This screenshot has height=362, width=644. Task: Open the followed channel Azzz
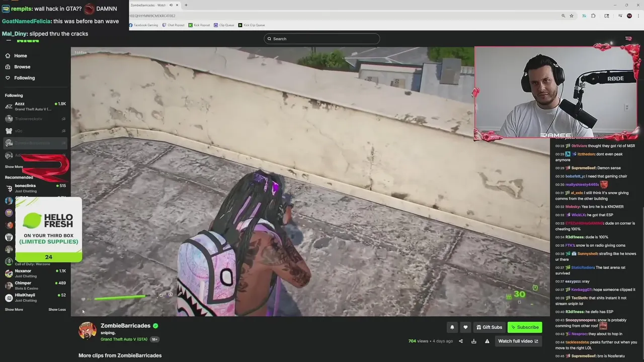pos(35,106)
